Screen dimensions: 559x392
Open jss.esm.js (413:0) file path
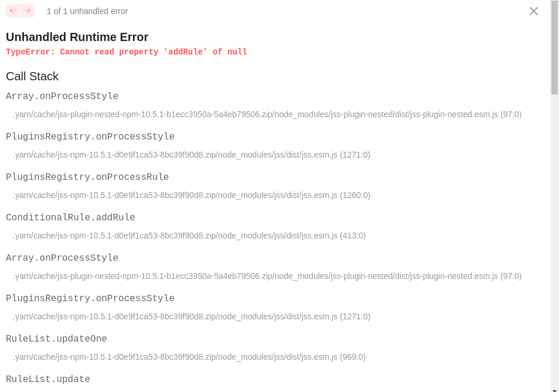tap(189, 236)
